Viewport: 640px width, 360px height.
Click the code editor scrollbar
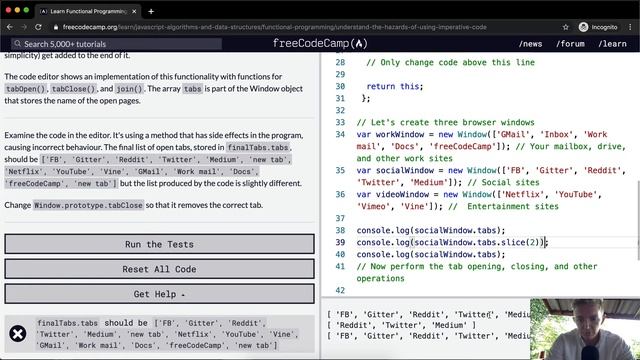pyautogui.click(x=638, y=220)
